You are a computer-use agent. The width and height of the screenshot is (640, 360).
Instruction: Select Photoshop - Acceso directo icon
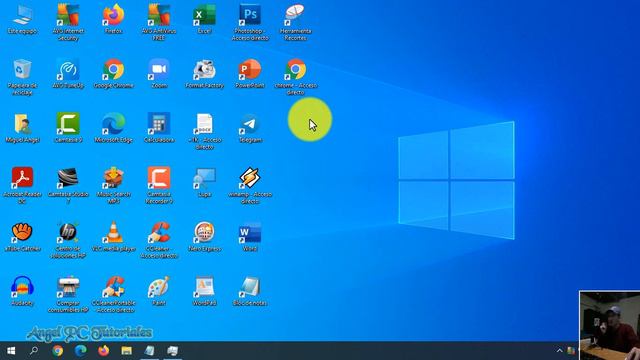(250, 22)
